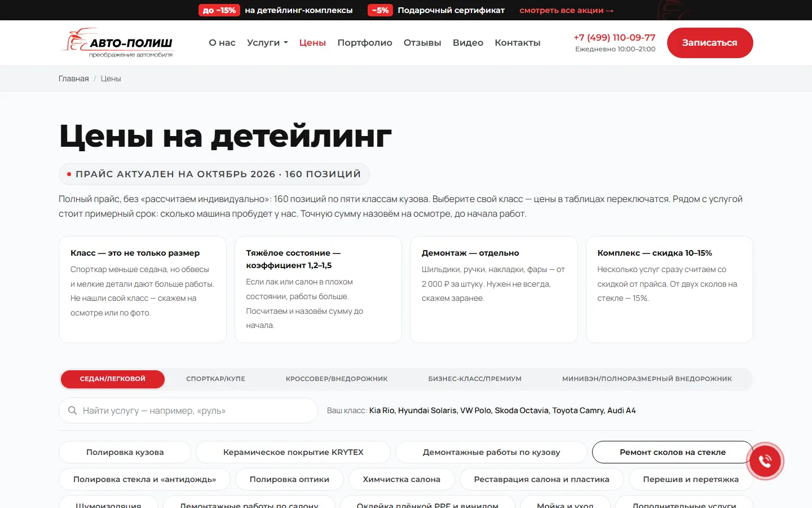Select the Полировка оптики chip
The image size is (812, 508).
289,479
